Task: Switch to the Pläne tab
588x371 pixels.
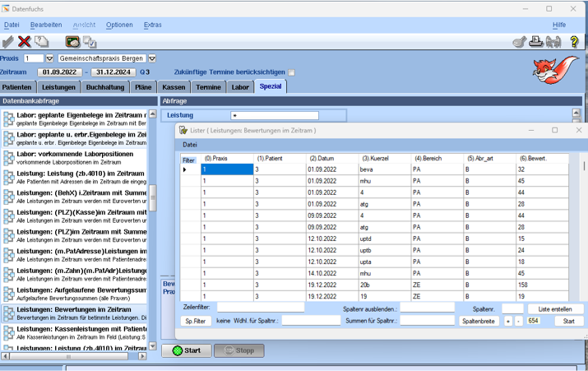Action: pos(143,87)
